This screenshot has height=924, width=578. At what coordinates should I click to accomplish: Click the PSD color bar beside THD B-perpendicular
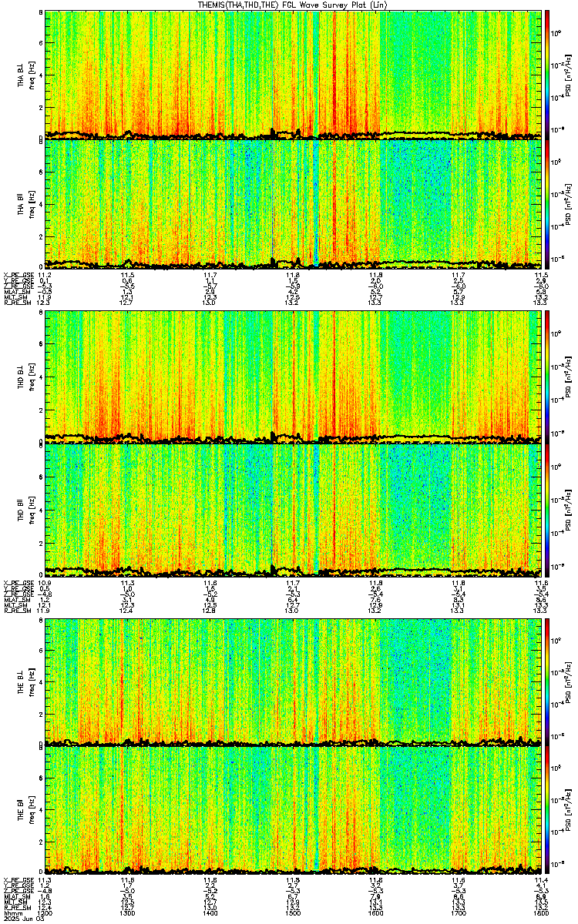tap(547, 379)
